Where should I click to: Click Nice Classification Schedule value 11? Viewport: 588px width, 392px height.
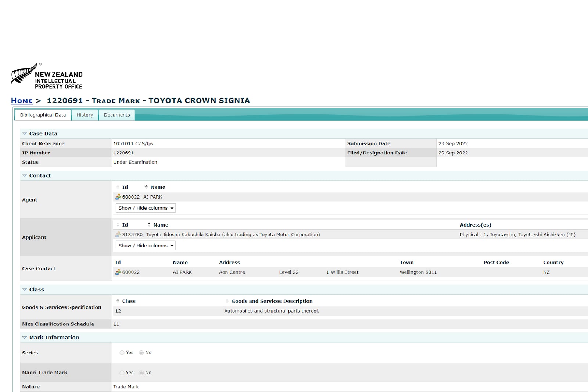[x=116, y=324]
